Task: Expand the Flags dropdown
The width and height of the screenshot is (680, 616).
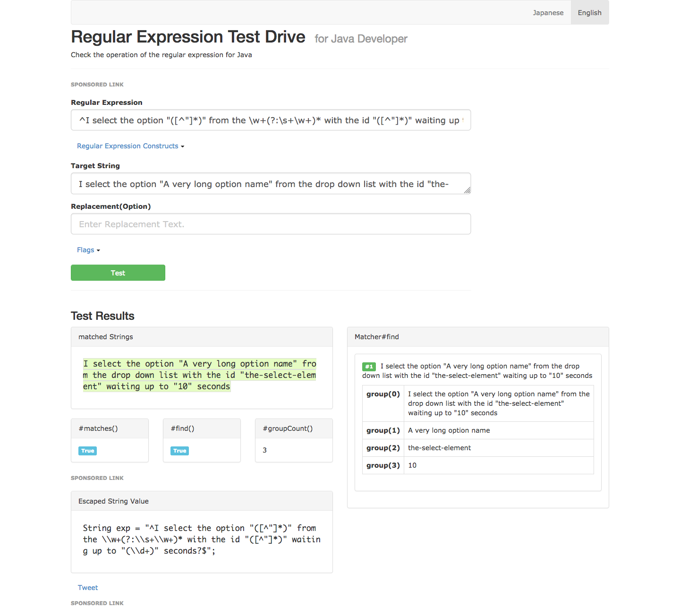Action: 88,250
